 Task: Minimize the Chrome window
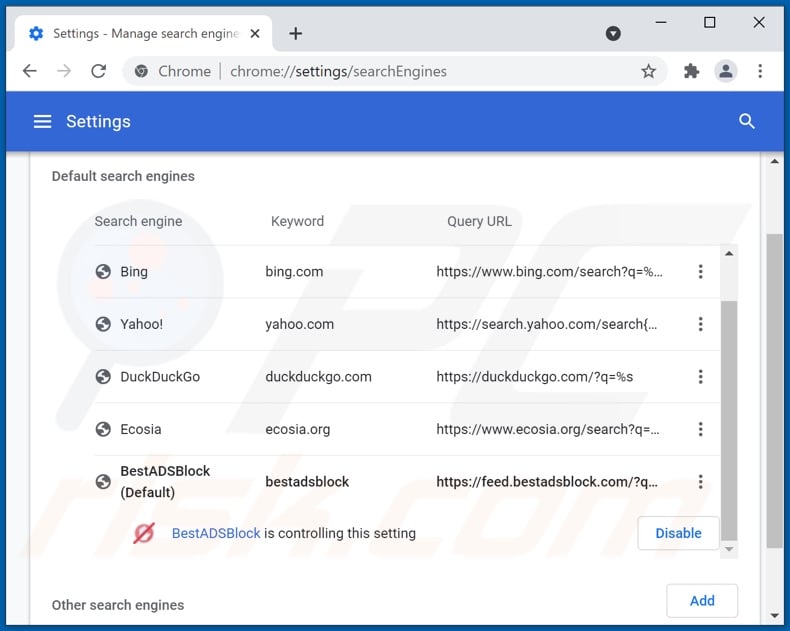[x=661, y=22]
